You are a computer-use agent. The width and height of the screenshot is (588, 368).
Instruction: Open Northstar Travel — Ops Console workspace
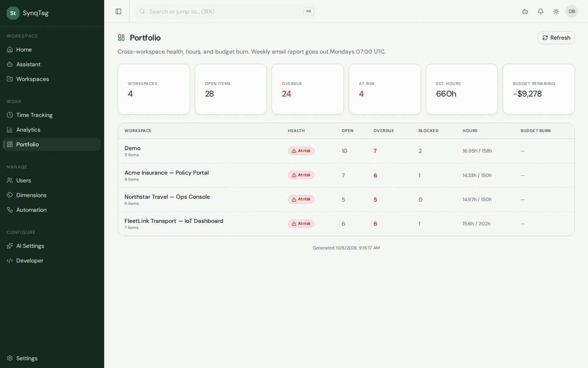click(x=346, y=200)
